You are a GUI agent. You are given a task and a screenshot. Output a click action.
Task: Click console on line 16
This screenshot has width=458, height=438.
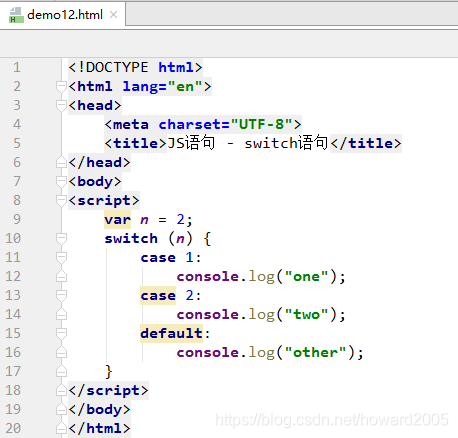coord(208,353)
